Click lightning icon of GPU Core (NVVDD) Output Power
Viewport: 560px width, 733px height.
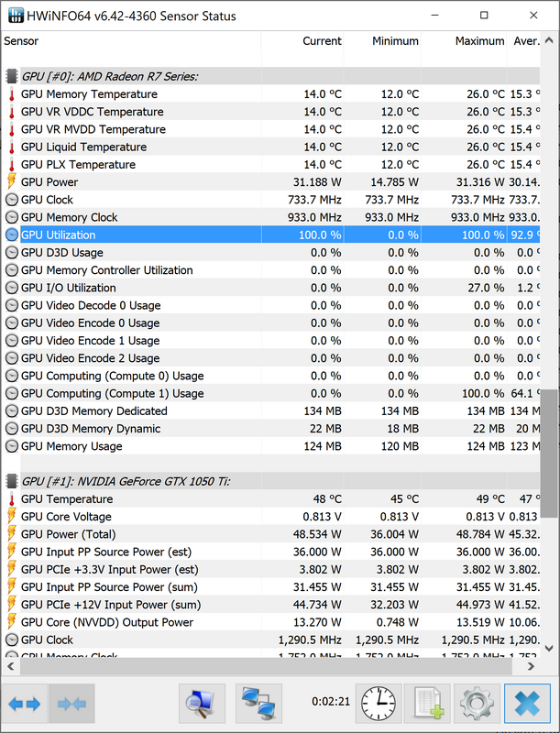[x=12, y=622]
